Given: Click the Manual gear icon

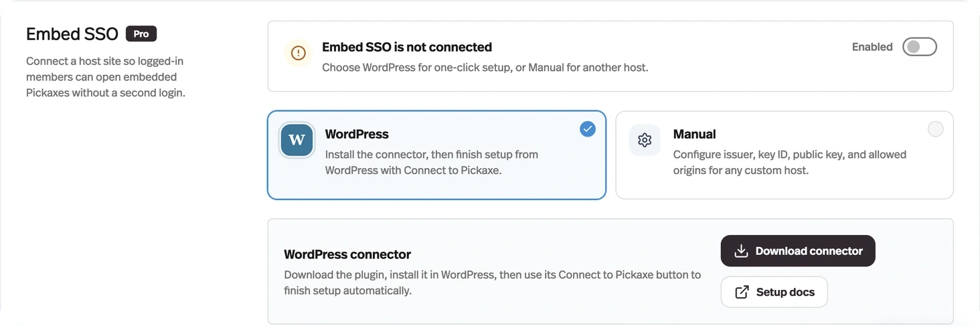Looking at the screenshot, I should (645, 140).
